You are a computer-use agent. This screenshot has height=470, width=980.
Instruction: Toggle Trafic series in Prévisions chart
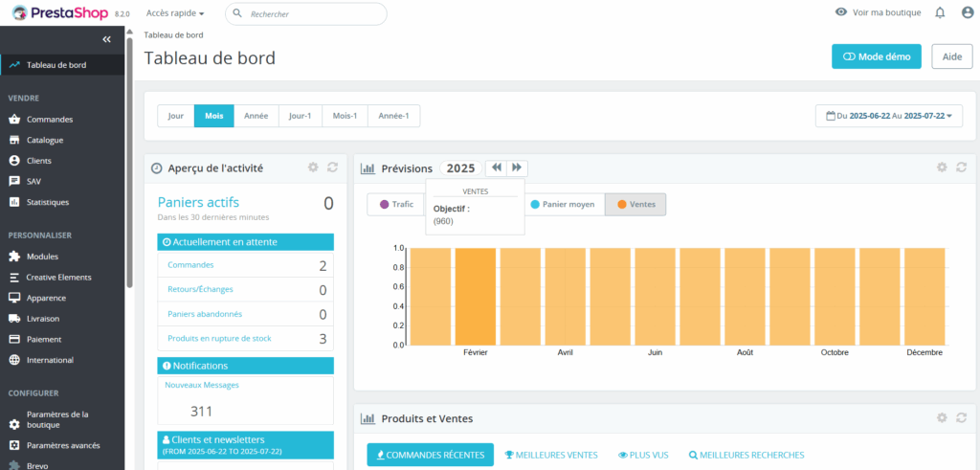pyautogui.click(x=396, y=205)
